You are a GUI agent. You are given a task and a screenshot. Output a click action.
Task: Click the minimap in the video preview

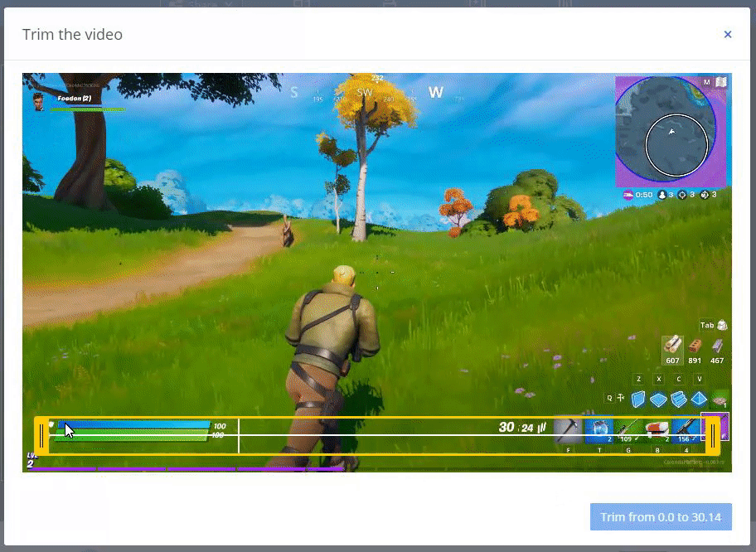[671, 131]
